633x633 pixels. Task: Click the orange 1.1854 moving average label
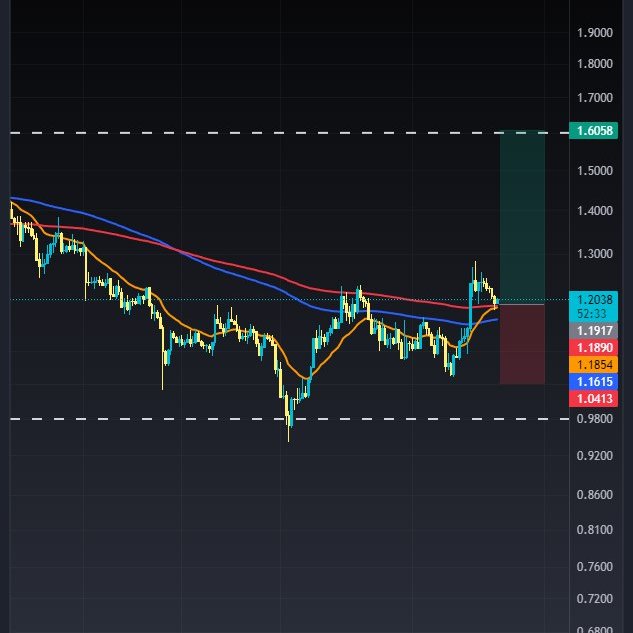[x=593, y=365]
